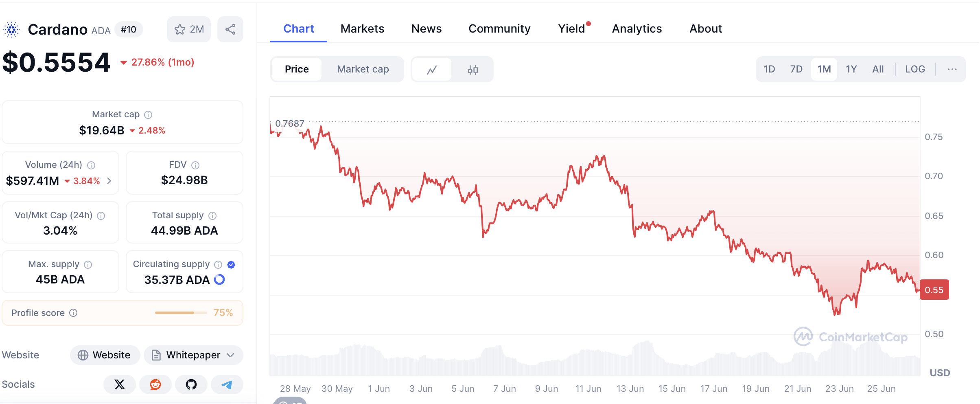Open Cardano's X (Twitter) social link
This screenshot has width=980, height=404.
point(120,384)
